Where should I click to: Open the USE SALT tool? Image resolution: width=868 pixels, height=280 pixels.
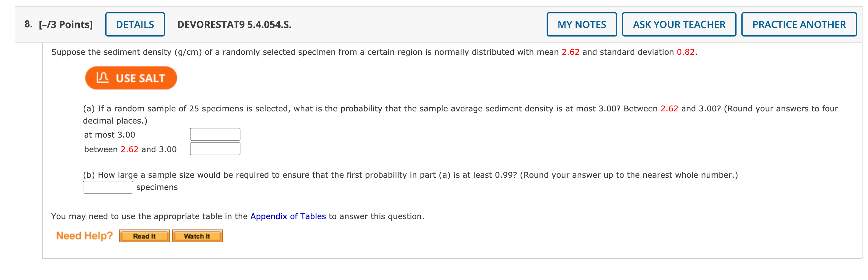click(131, 78)
